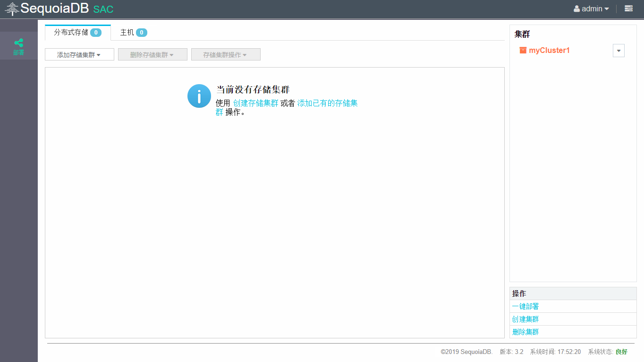644x362 pixels.
Task: Switch to the 分布式存储 tab
Action: coord(77,33)
